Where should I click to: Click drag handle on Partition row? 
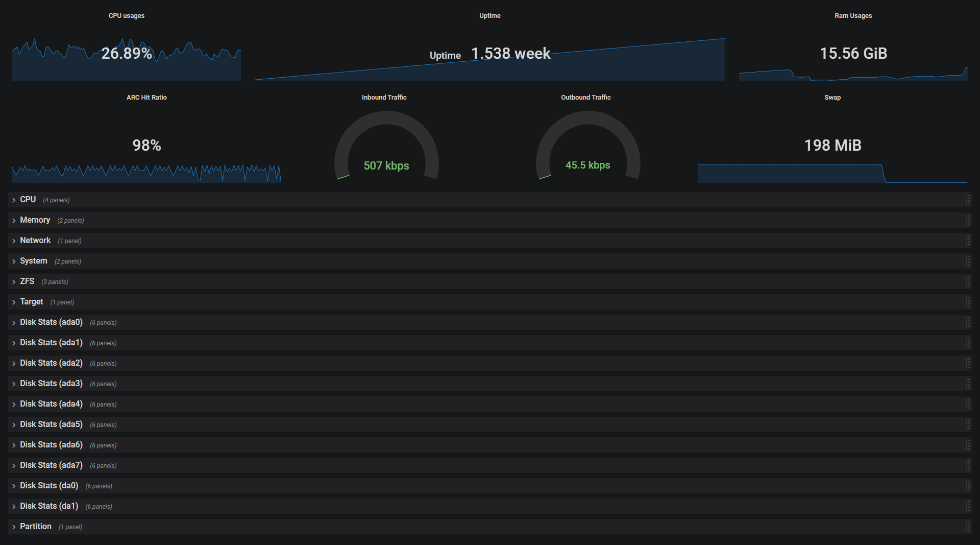click(x=967, y=527)
